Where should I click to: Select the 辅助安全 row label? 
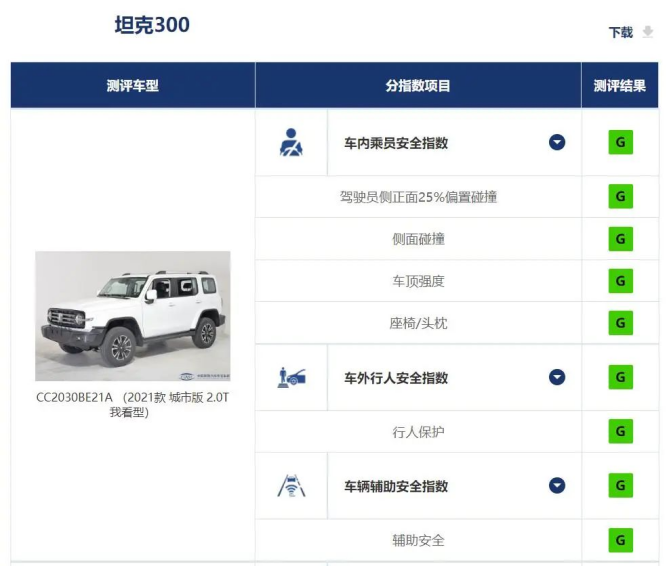coord(418,541)
